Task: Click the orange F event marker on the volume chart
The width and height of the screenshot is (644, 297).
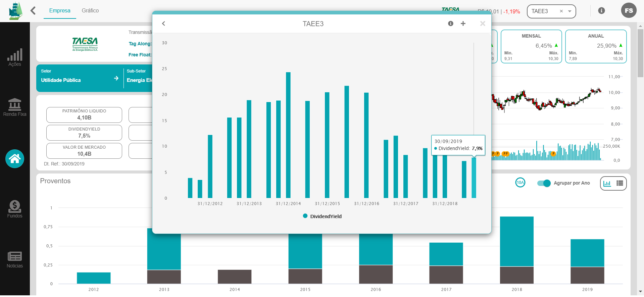Action: (x=553, y=154)
